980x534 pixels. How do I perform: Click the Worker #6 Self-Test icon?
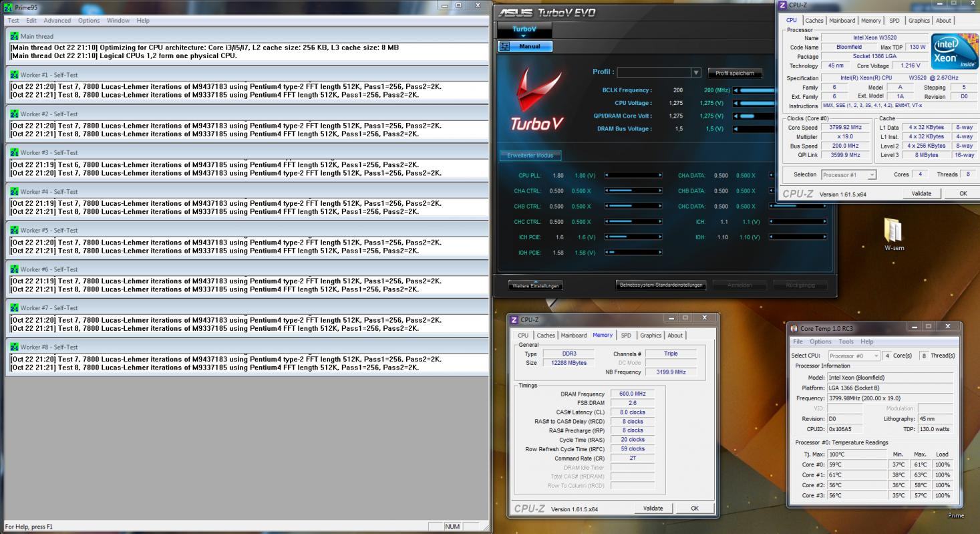[14, 269]
